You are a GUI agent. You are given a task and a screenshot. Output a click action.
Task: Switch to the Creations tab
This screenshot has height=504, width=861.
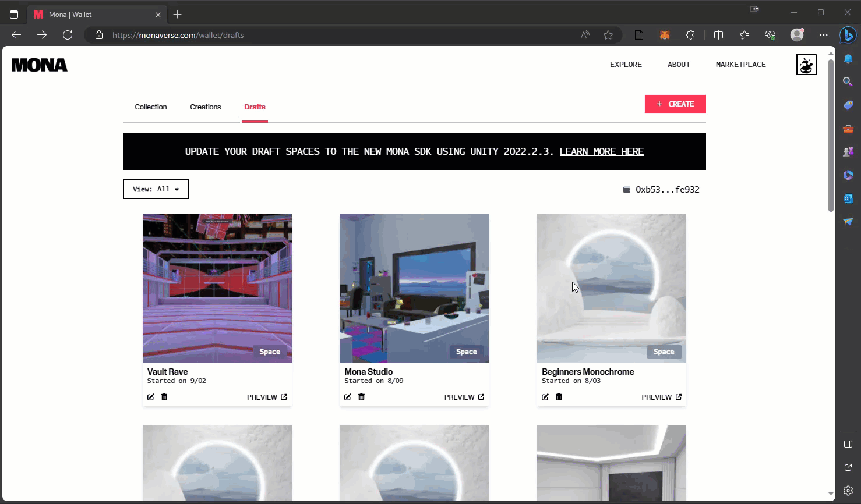tap(205, 107)
